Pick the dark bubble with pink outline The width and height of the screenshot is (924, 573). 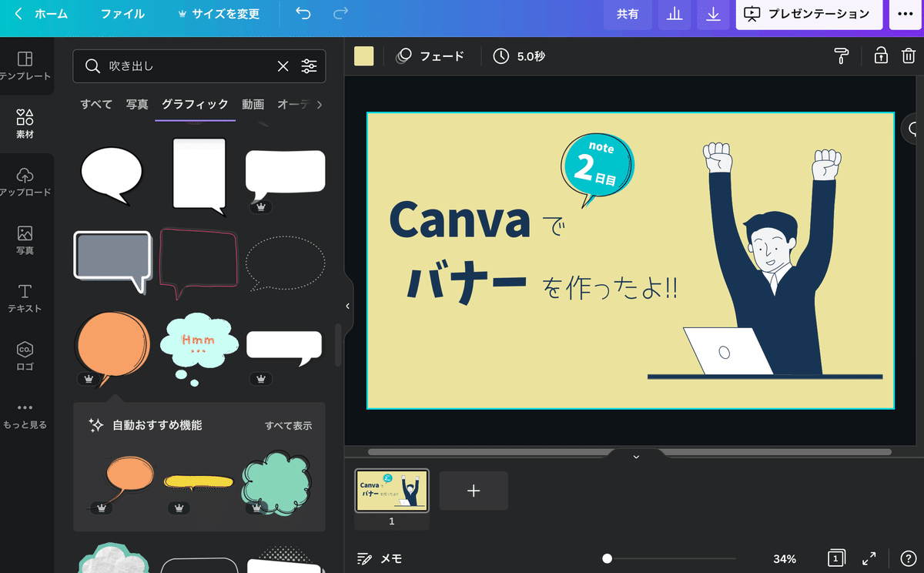[199, 263]
